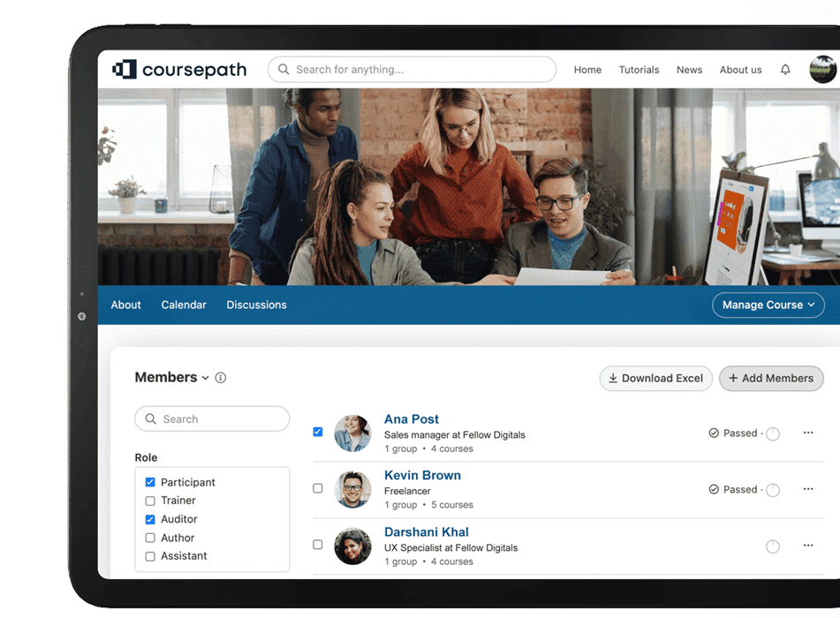Click Darshani Khal's progress circle
Viewport: 840px width, 618px height.
pos(773,546)
